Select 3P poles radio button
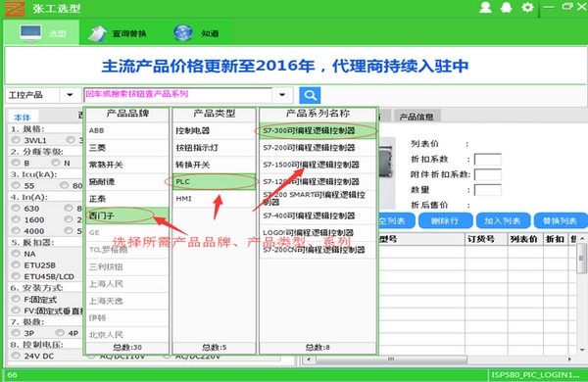This screenshot has width=588, height=382. (x=16, y=332)
